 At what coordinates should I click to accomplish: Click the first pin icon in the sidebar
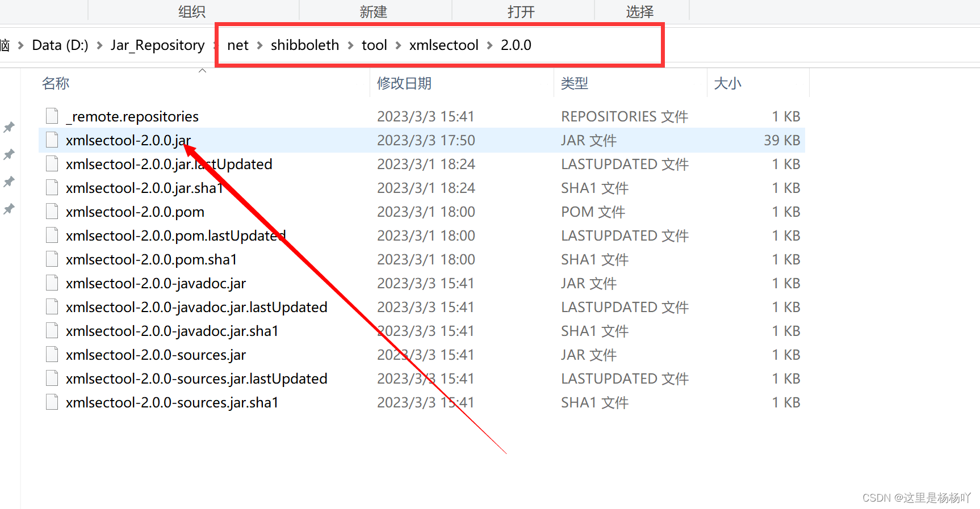(9, 127)
